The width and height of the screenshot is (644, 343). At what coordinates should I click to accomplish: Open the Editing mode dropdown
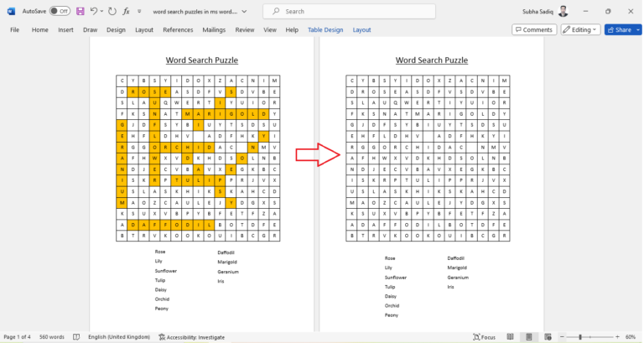point(580,29)
